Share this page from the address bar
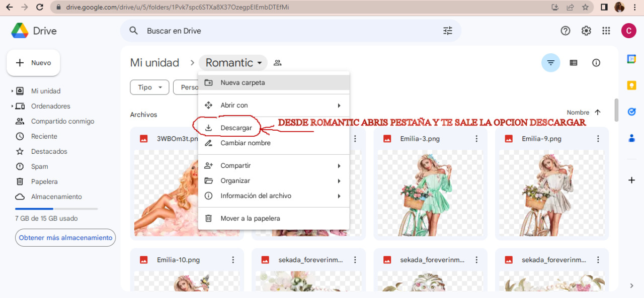The image size is (644, 298). 570,8
